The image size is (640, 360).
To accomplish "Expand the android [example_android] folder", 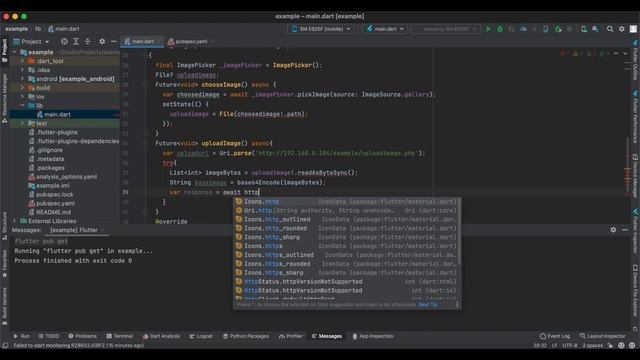I will coord(22,79).
